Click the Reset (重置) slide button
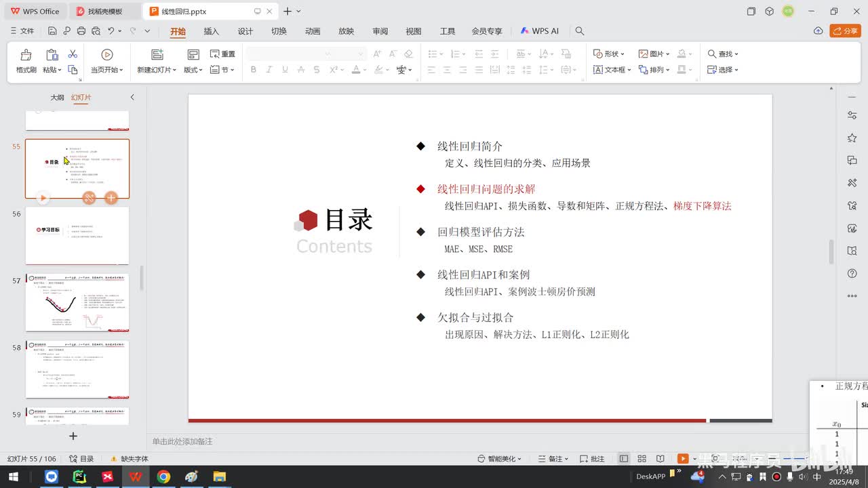The height and width of the screenshot is (488, 868). coord(222,54)
